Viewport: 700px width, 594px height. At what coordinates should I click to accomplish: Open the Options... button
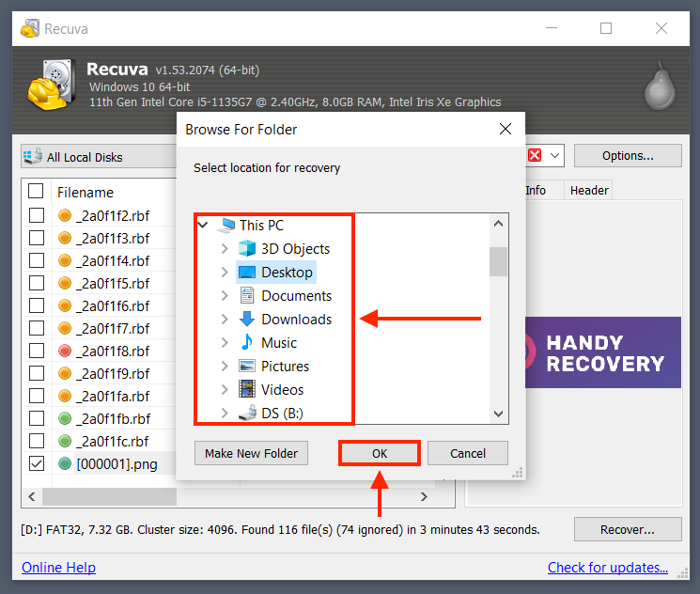pyautogui.click(x=628, y=156)
